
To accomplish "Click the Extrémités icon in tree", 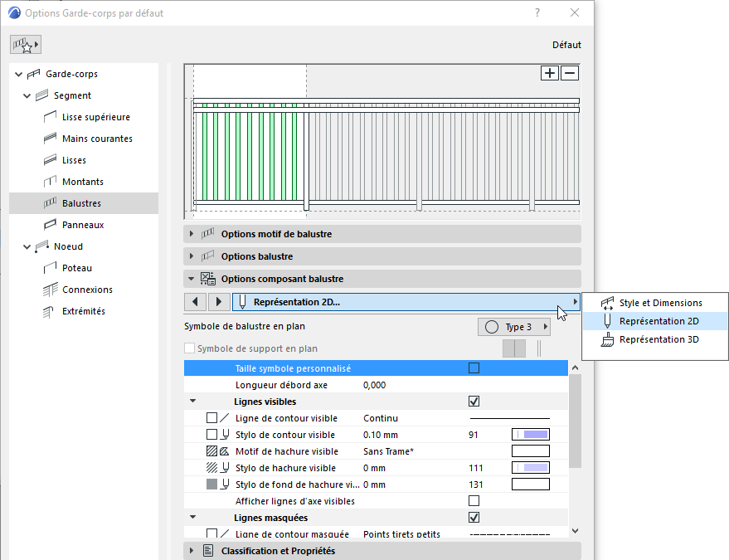I will [48, 311].
